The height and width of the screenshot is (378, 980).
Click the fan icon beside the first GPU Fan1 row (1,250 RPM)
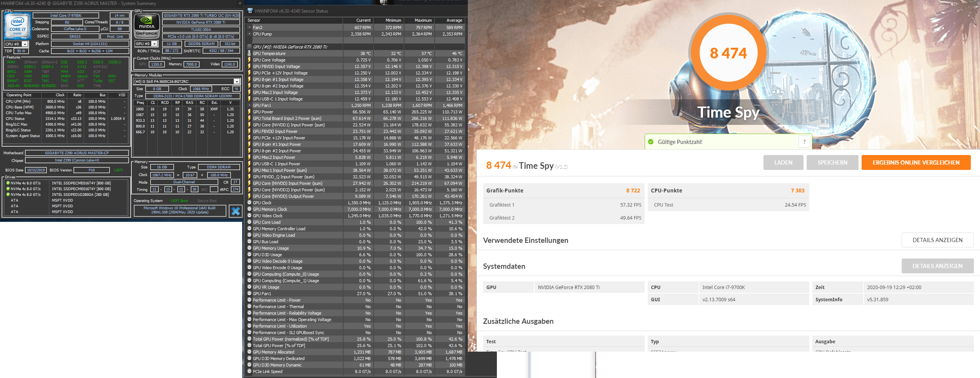tap(249, 105)
